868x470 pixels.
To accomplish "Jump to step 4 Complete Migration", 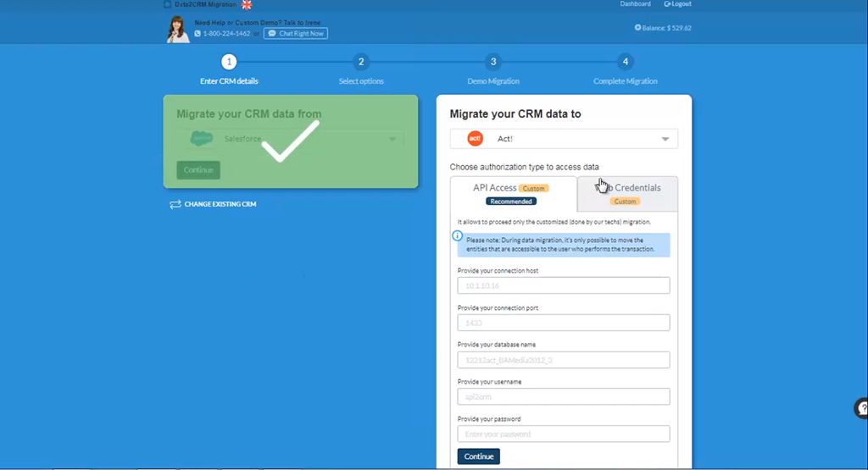I will (626, 62).
